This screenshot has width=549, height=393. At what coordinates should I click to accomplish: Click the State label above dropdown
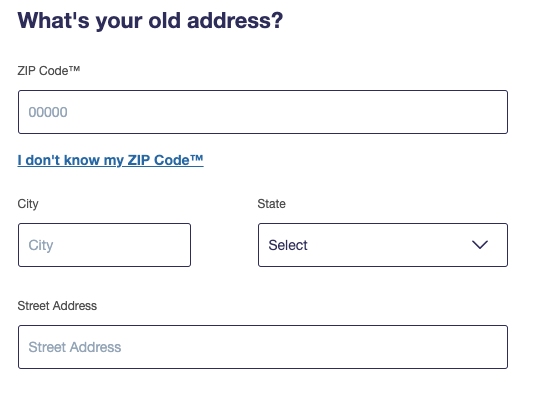pos(271,204)
